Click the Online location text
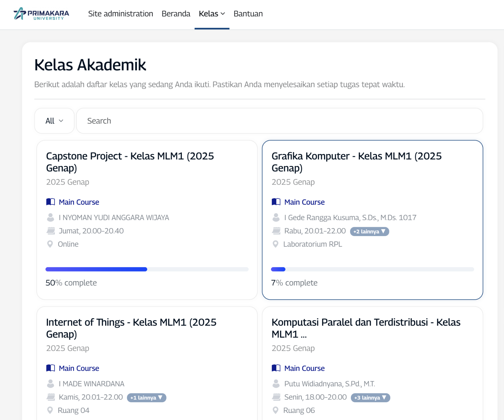The image size is (504, 420). [68, 244]
